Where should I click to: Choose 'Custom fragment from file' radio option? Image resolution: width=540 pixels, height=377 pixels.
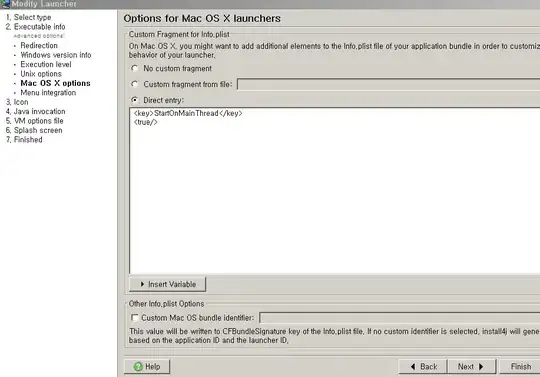pyautogui.click(x=135, y=84)
